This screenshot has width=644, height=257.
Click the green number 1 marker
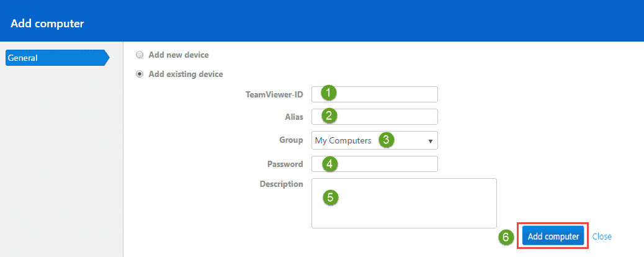[329, 93]
